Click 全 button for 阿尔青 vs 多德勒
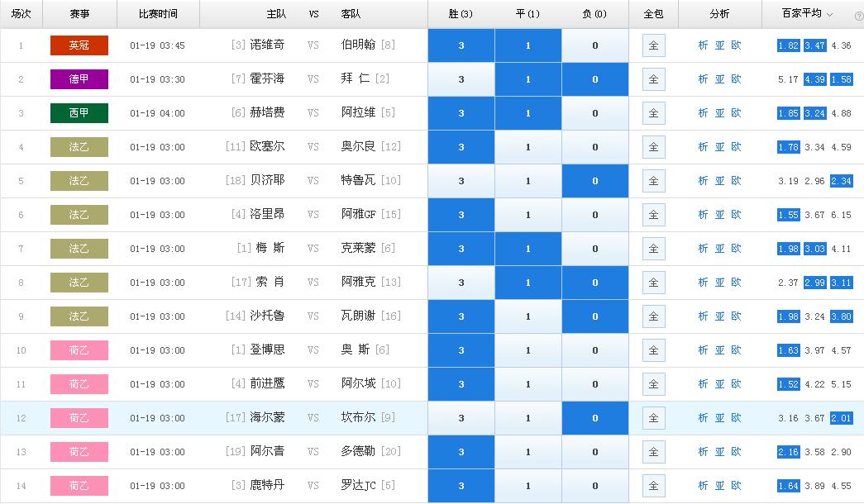Image resolution: width=864 pixels, height=504 pixels. tap(653, 452)
